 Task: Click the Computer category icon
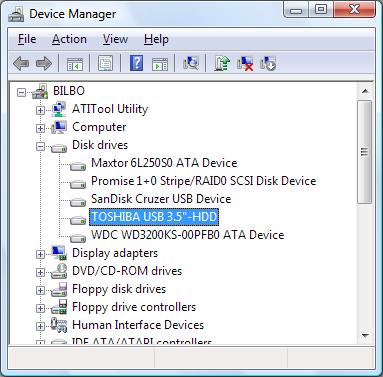(59, 127)
